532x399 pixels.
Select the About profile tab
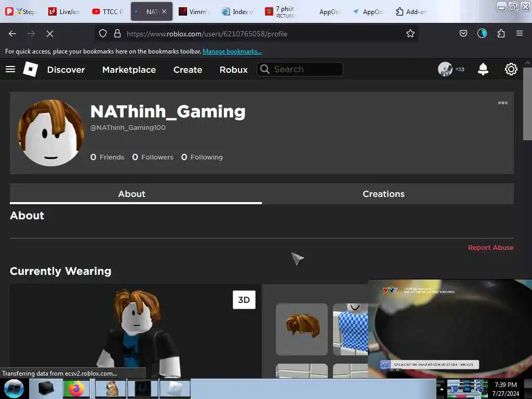pyautogui.click(x=136, y=194)
